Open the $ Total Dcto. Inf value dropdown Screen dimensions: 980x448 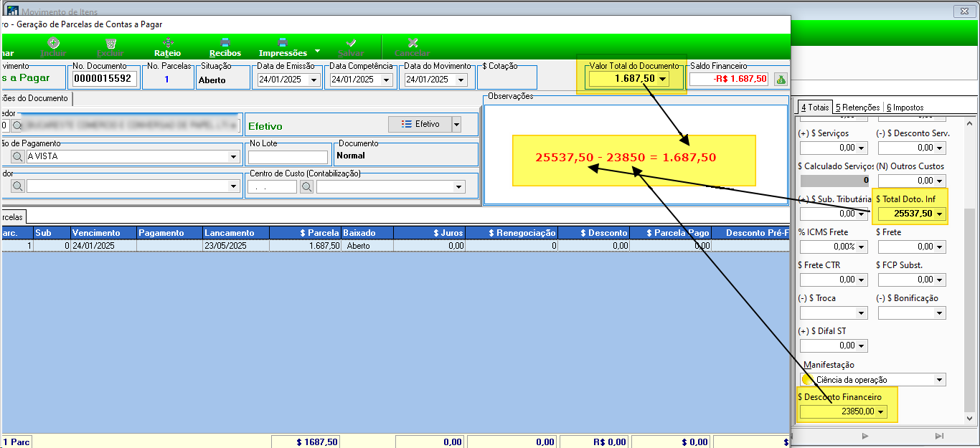940,214
